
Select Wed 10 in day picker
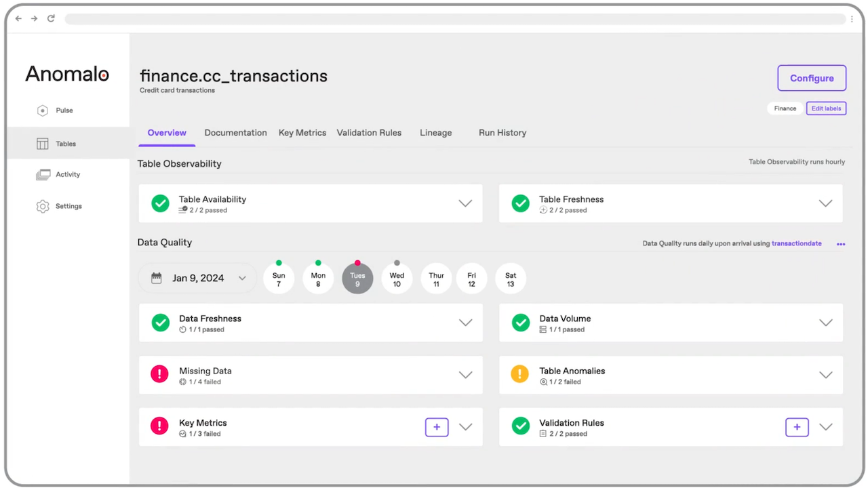tap(397, 279)
